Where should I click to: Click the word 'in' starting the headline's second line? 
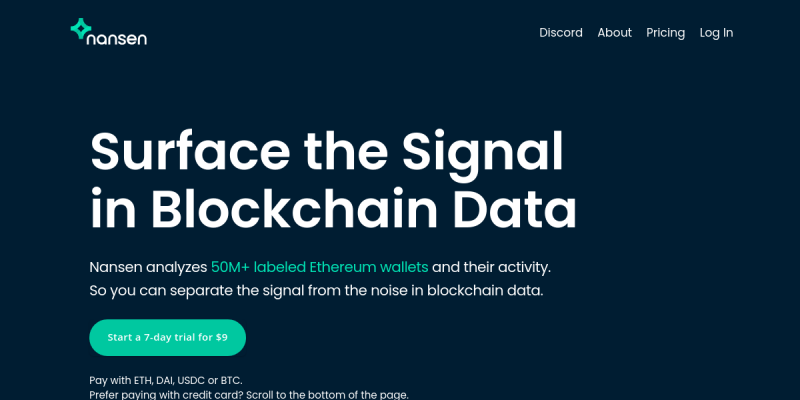112,209
